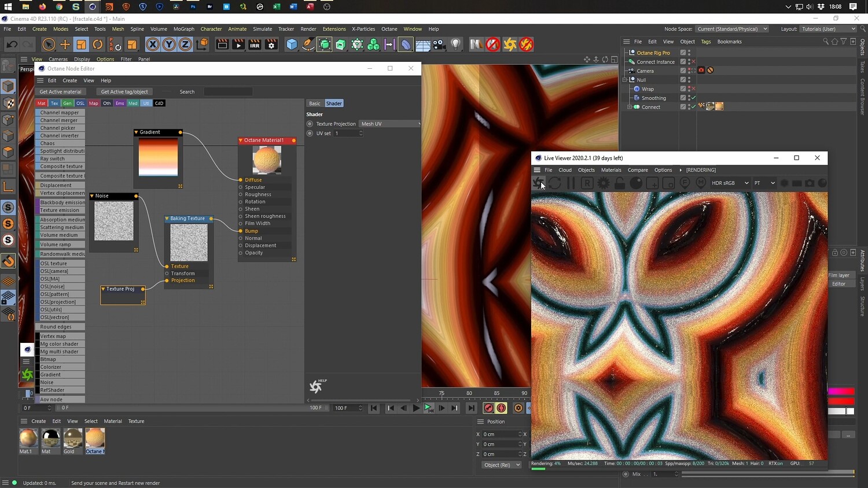Expand the Connect object tree

(630, 107)
